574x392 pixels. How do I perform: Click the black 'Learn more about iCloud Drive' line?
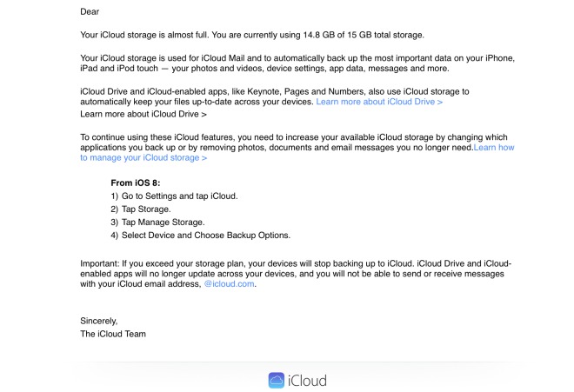[x=143, y=114]
